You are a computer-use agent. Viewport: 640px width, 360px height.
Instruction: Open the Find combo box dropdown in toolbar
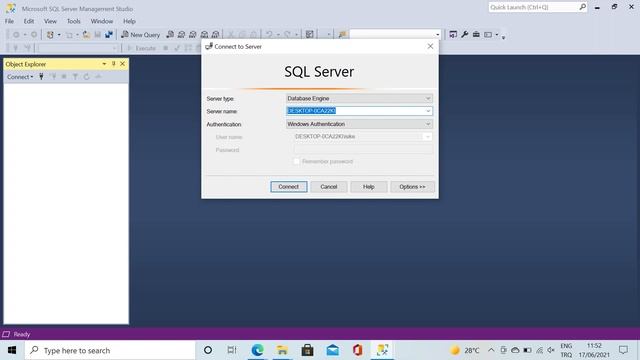[438, 35]
